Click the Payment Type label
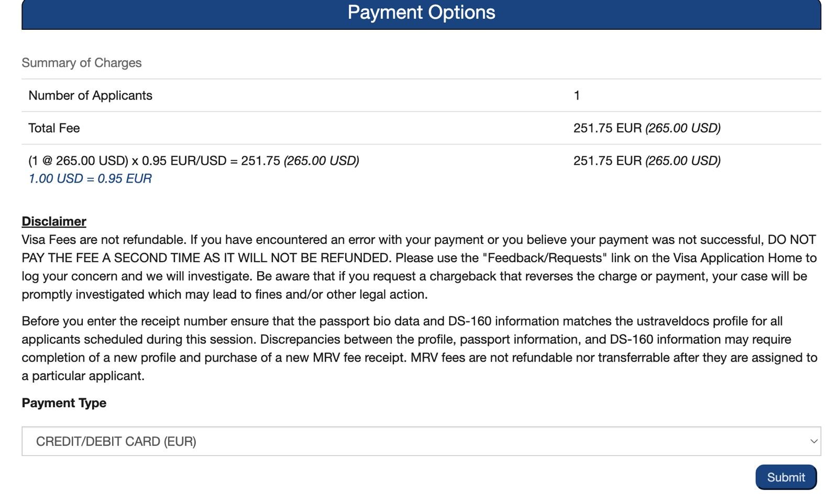Viewport: 838px width, 504px height. pyautogui.click(x=64, y=403)
